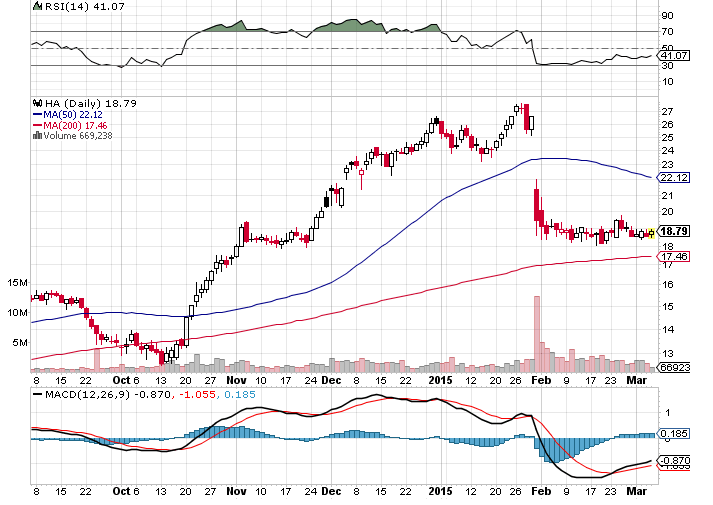The height and width of the screenshot is (505, 713).
Task: Click the Nov date label under the volume bars
Action: (x=236, y=380)
